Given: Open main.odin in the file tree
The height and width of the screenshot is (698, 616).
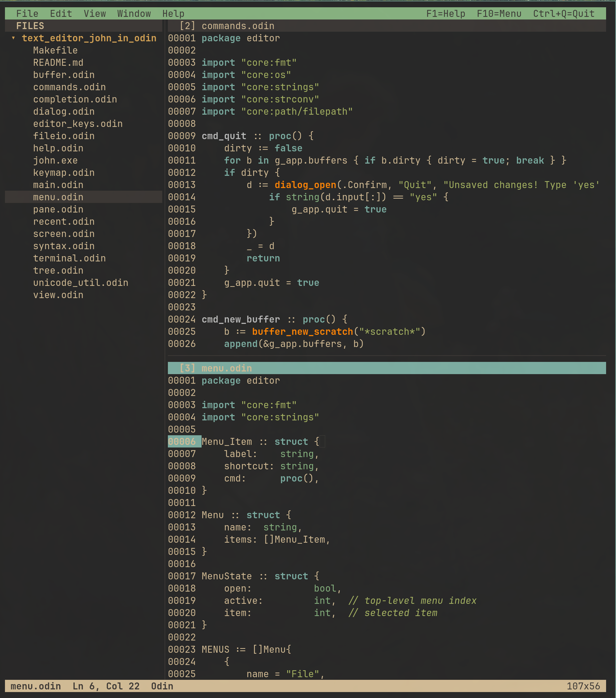Looking at the screenshot, I should tap(58, 185).
